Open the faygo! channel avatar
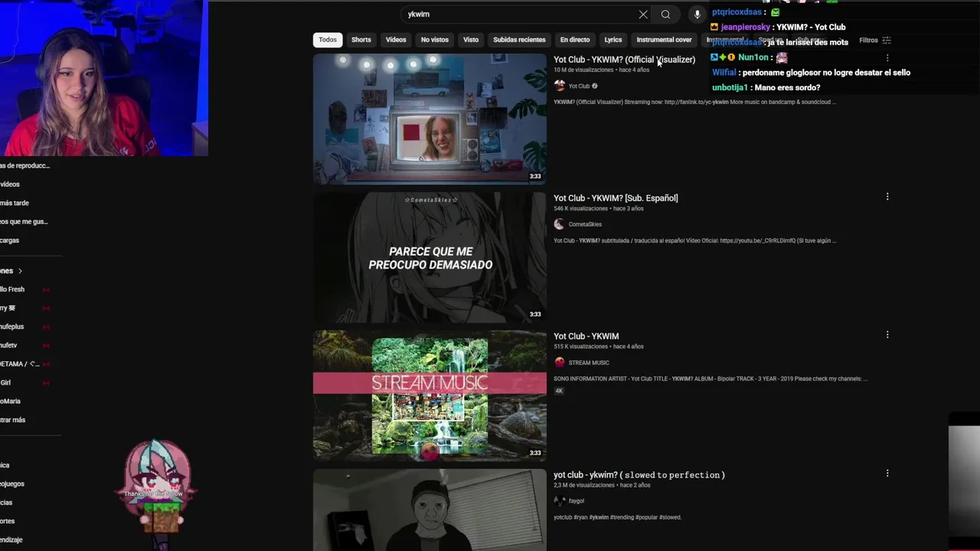This screenshot has height=551, width=980. pos(559,500)
